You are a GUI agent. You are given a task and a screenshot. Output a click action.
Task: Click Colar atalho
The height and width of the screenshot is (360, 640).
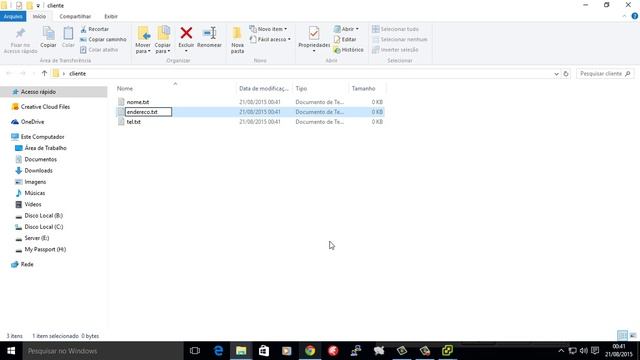[x=99, y=50]
